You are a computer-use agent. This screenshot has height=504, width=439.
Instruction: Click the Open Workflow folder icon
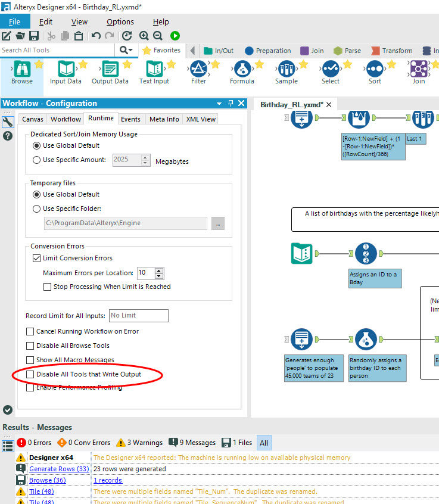[20, 36]
